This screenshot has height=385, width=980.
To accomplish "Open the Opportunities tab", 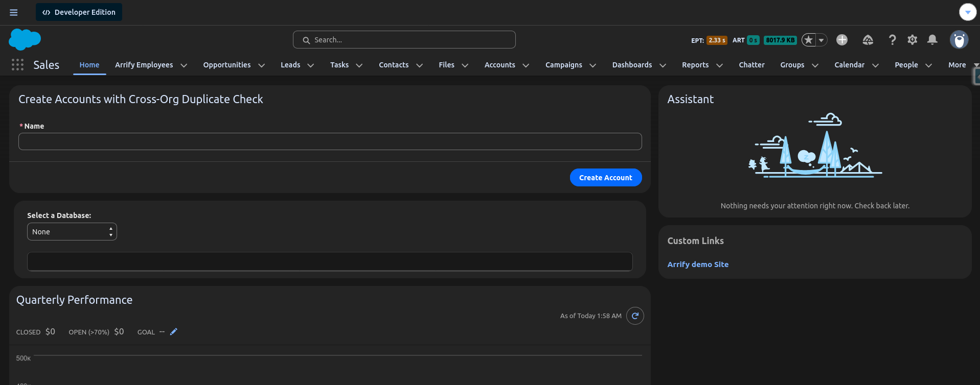I will pos(227,65).
